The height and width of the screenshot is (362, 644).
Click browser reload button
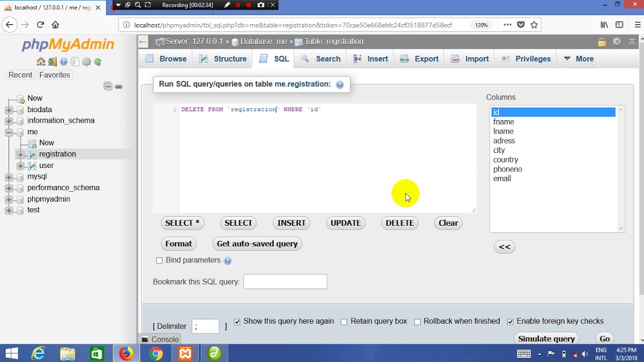point(40,25)
